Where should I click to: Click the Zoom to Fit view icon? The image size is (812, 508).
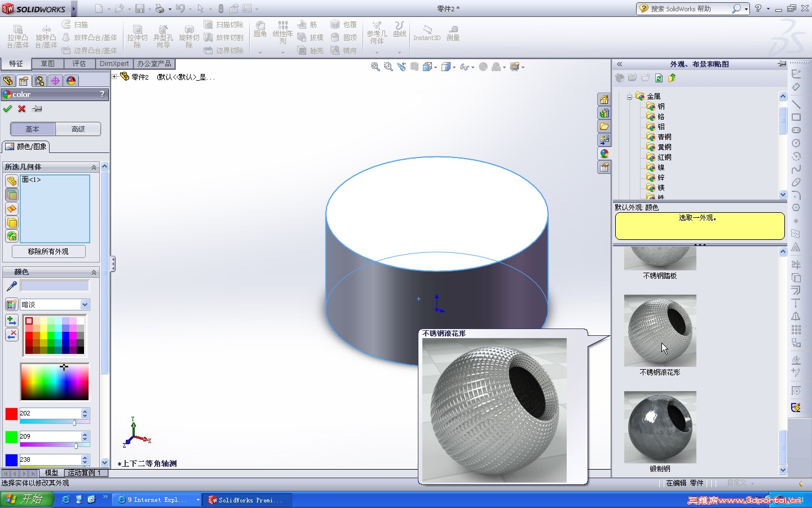[375, 67]
